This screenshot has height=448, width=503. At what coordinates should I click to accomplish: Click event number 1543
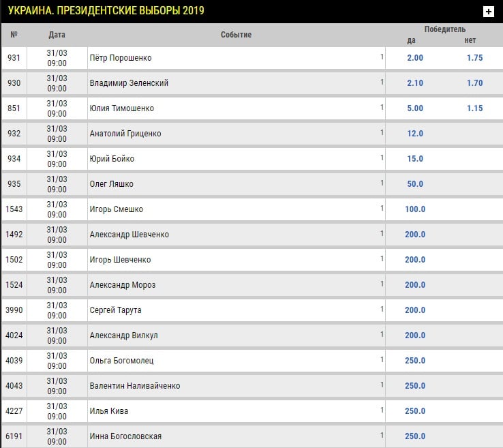pyautogui.click(x=14, y=209)
